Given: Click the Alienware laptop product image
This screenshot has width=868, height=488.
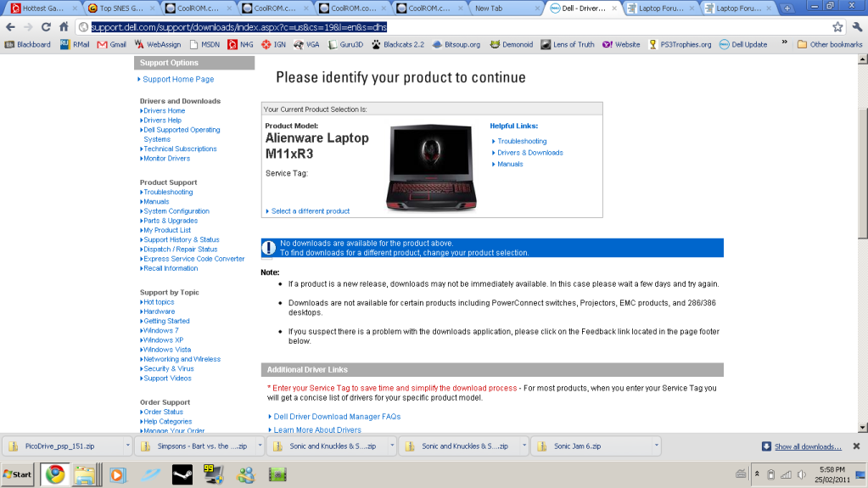Looking at the screenshot, I should tap(431, 167).
